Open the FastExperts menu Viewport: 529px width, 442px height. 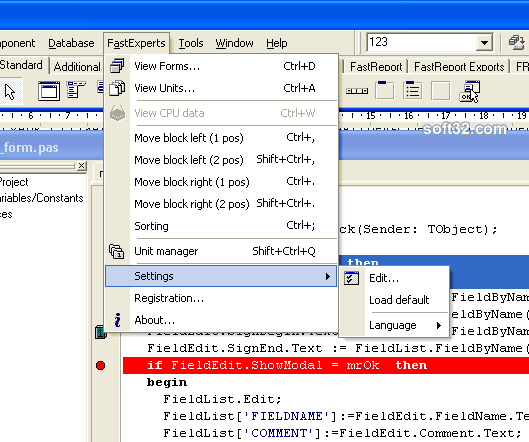[x=136, y=43]
